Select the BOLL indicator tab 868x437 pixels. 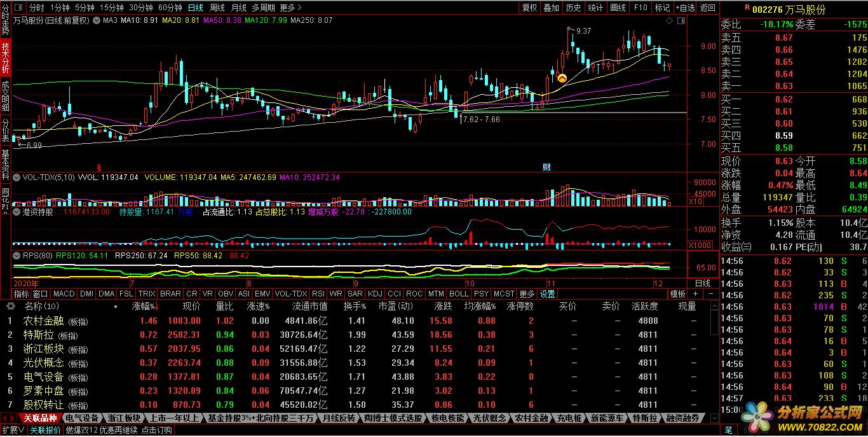click(x=459, y=294)
